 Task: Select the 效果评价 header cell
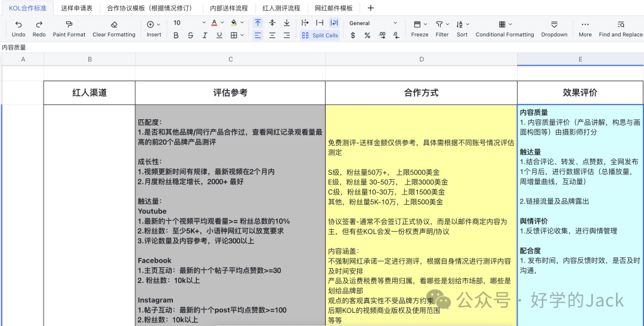pos(580,93)
